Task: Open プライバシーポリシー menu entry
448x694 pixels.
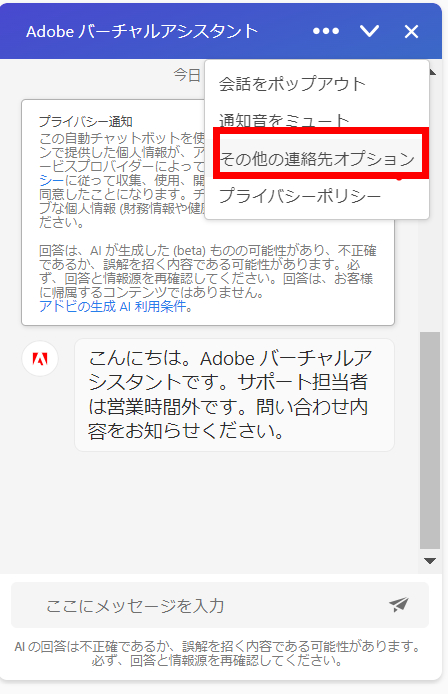Action: click(x=300, y=196)
